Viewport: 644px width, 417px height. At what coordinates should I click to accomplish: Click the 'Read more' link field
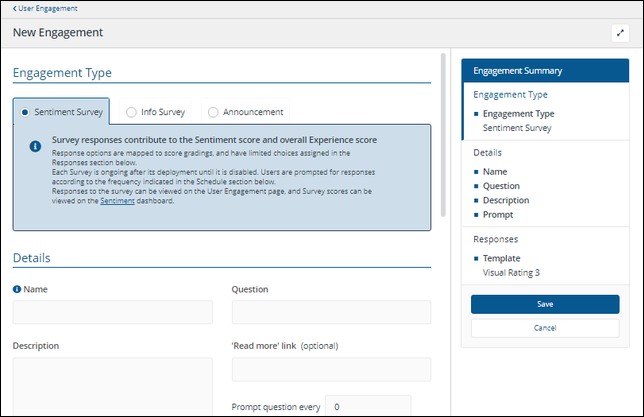[331, 369]
